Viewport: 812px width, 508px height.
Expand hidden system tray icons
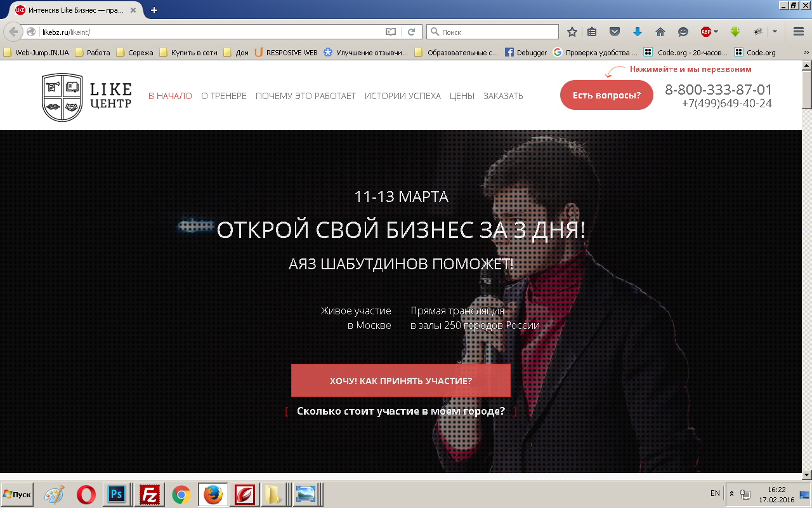[731, 493]
